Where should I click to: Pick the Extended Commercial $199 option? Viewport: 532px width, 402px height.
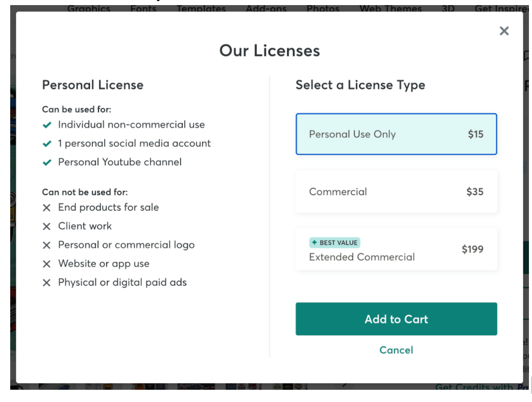tap(396, 249)
